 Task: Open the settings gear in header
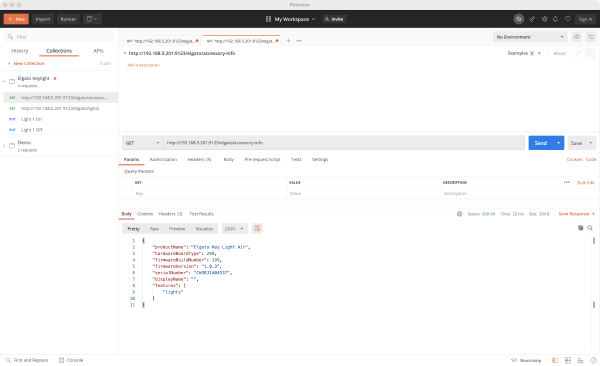click(544, 19)
